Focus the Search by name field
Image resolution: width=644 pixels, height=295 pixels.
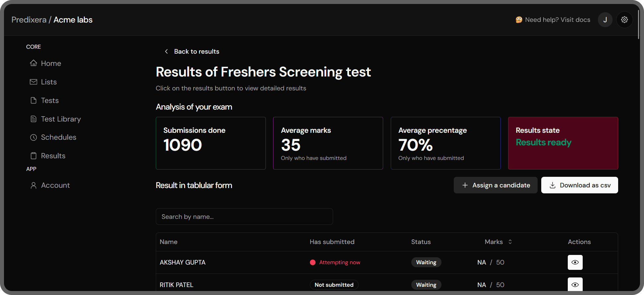[x=244, y=217]
